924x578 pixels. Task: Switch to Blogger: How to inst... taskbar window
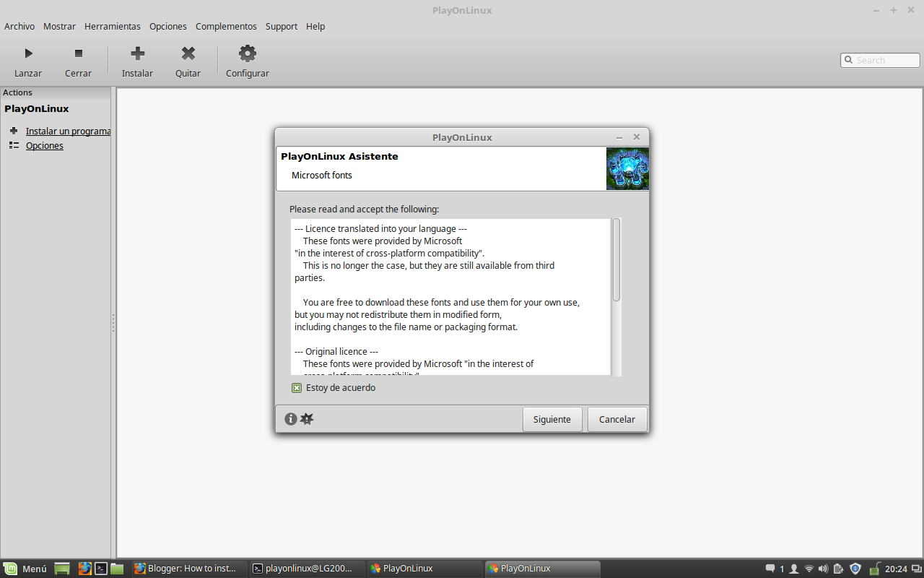click(x=188, y=569)
